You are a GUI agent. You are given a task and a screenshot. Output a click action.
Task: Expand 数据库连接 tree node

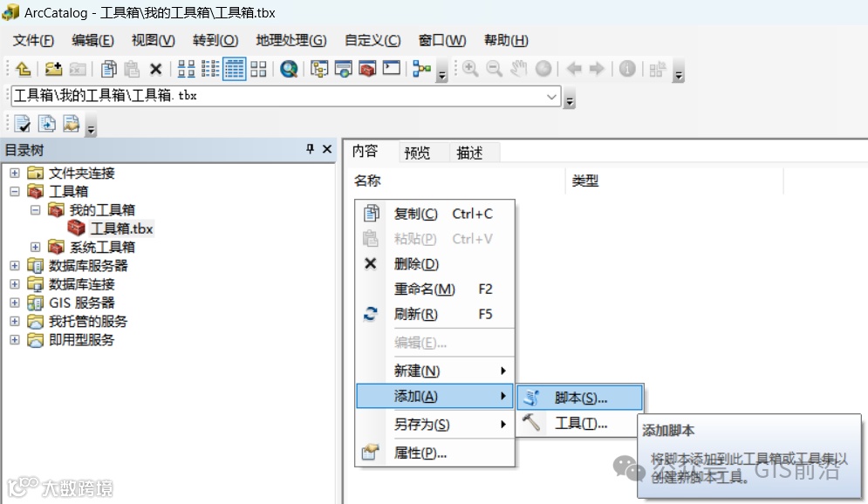pyautogui.click(x=14, y=283)
